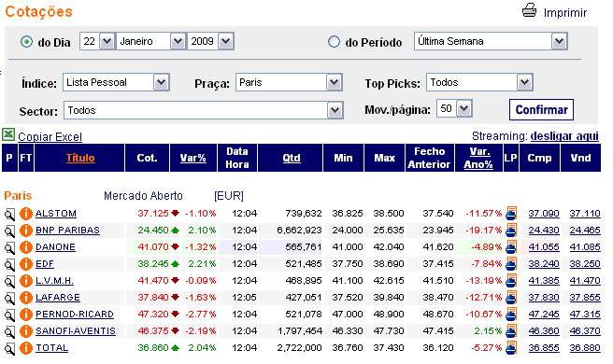Click the LP list icon for TOTAL
Screen dimensions: 613x364
click(511, 347)
